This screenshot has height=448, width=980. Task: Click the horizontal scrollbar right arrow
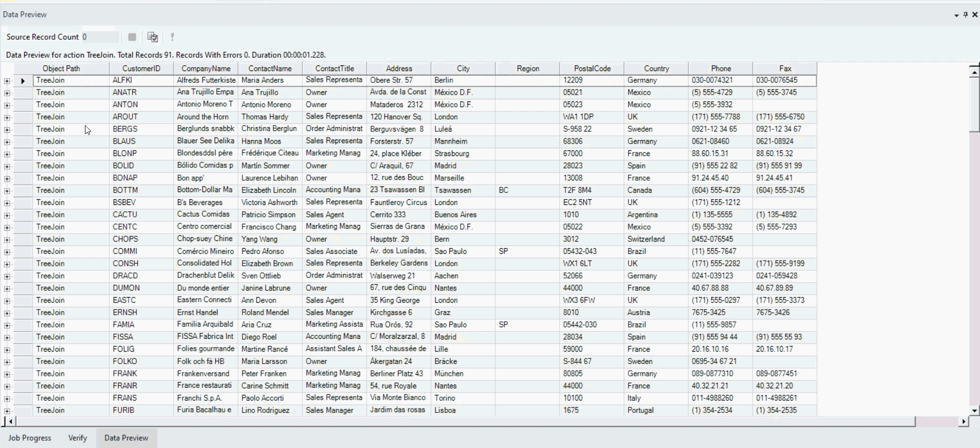click(963, 421)
